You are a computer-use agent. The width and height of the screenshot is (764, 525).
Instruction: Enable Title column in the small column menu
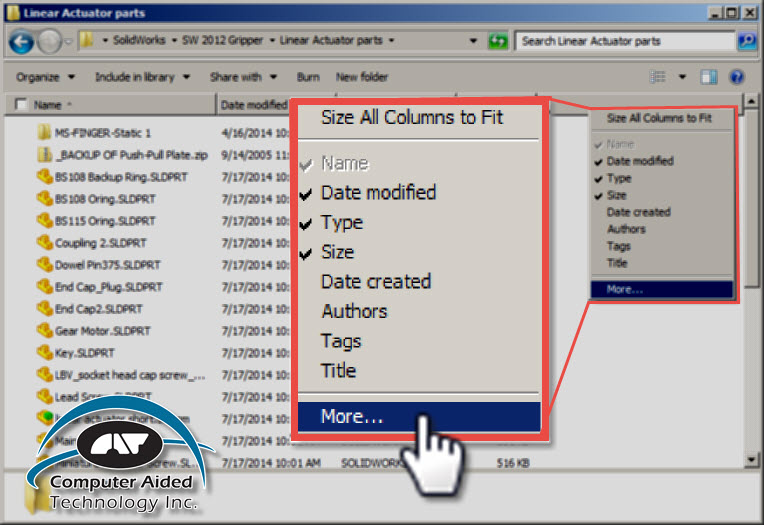coord(617,263)
